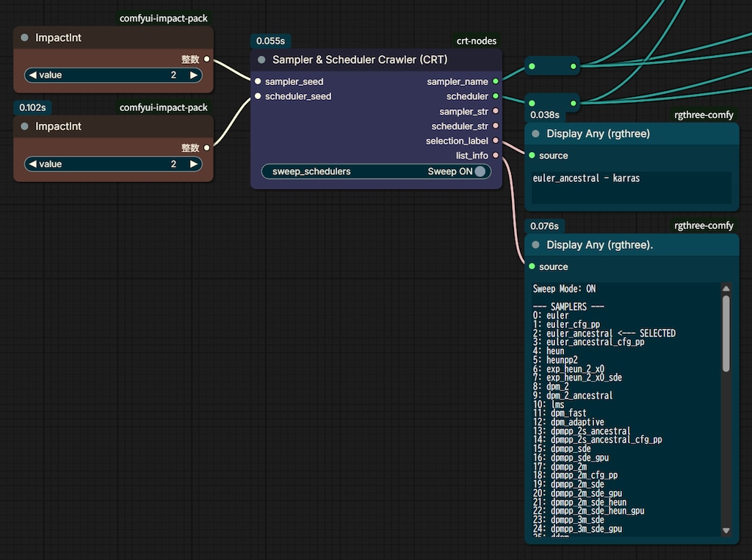752x560 pixels.
Task: Collapse the ImpactInt node wired to scheduler_seed
Action: tap(24, 126)
